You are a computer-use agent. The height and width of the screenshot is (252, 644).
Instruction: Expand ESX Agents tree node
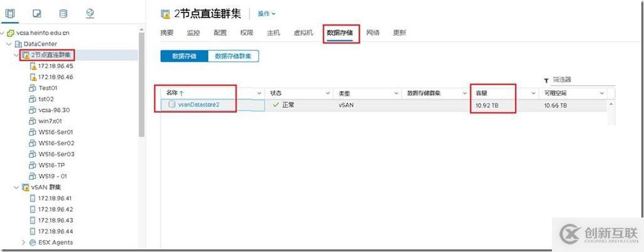pyautogui.click(x=24, y=243)
